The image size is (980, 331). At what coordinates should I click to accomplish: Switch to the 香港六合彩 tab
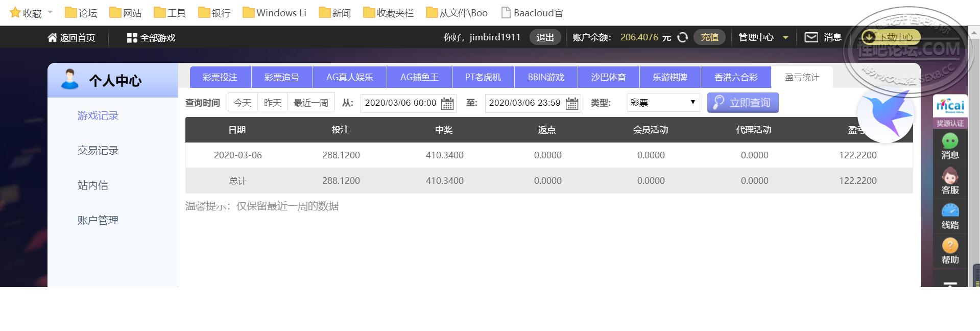pos(736,77)
